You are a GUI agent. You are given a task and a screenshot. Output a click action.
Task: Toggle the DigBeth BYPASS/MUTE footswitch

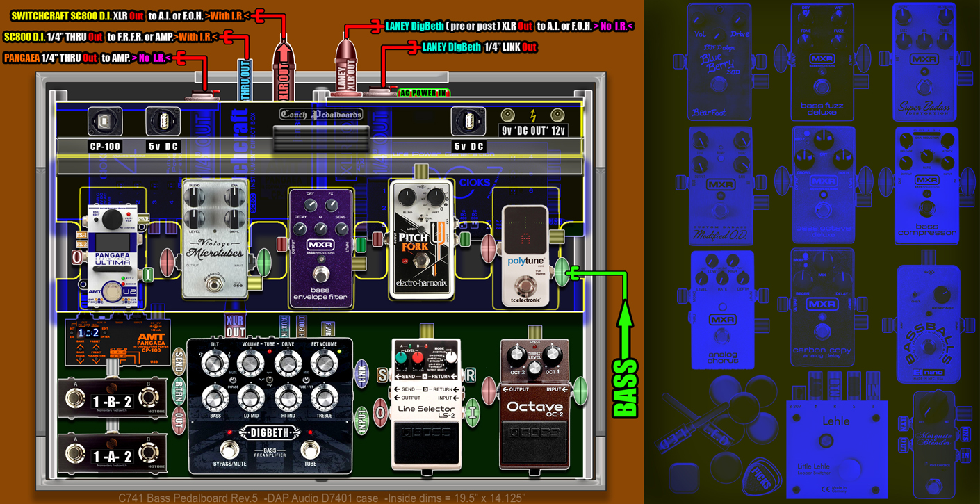pos(229,449)
